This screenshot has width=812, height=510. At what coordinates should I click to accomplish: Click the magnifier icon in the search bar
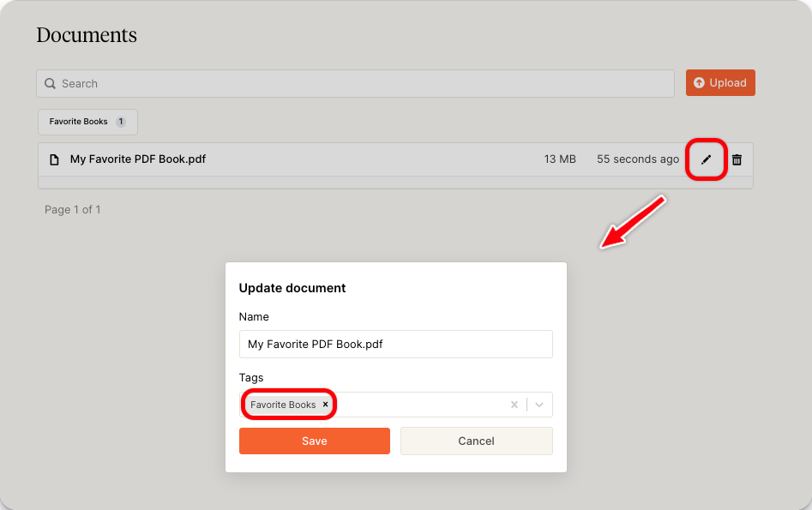(x=51, y=83)
